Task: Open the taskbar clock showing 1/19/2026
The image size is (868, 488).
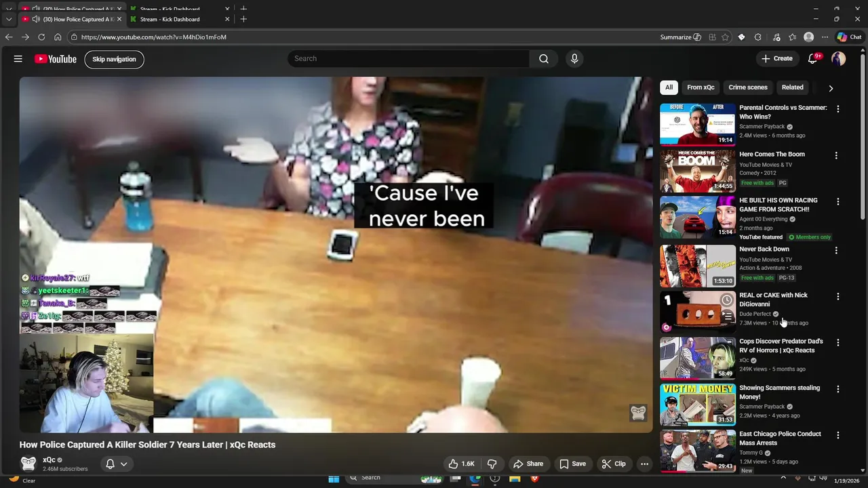Action: [x=846, y=481]
